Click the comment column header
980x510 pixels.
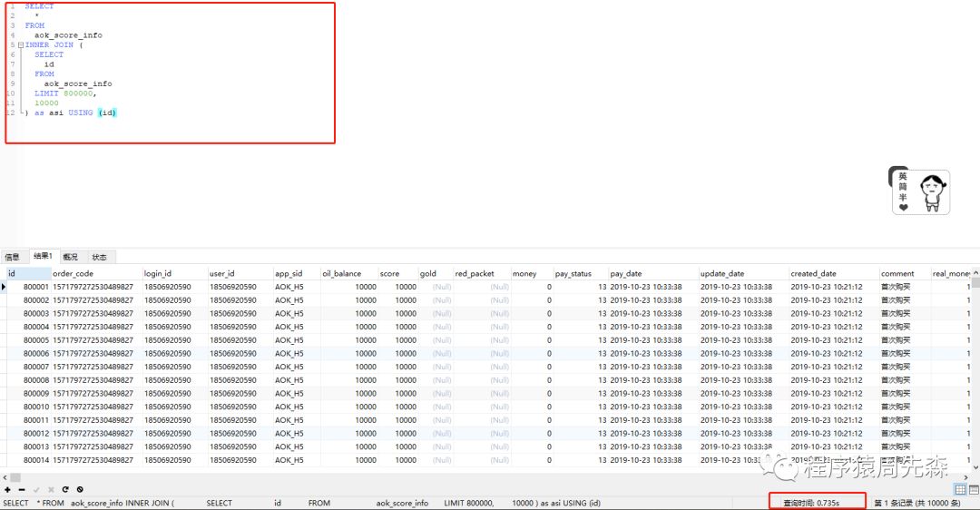point(905,273)
